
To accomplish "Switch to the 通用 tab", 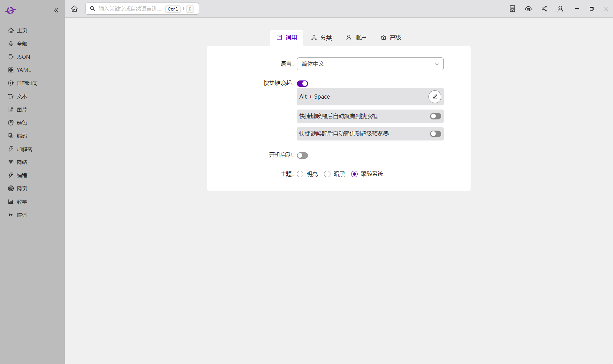I will coord(287,38).
